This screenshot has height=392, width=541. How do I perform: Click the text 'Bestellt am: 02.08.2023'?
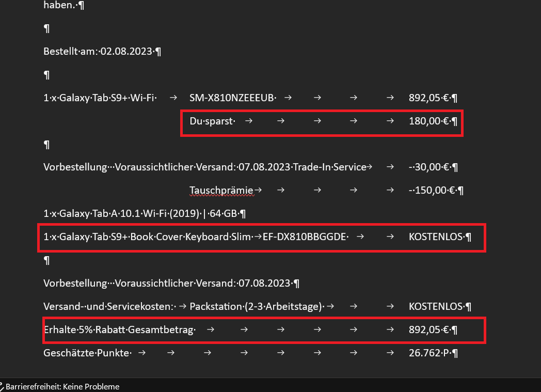[x=98, y=52]
